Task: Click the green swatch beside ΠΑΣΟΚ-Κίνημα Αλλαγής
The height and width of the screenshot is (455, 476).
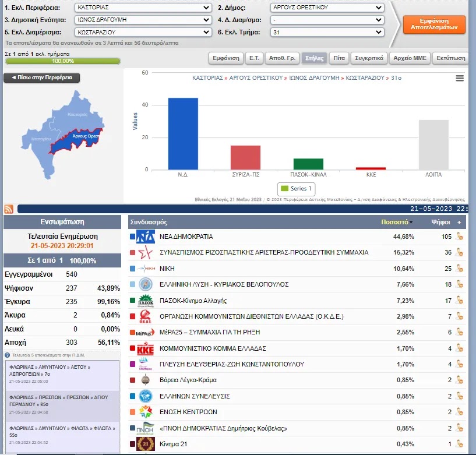Action: tap(132, 301)
